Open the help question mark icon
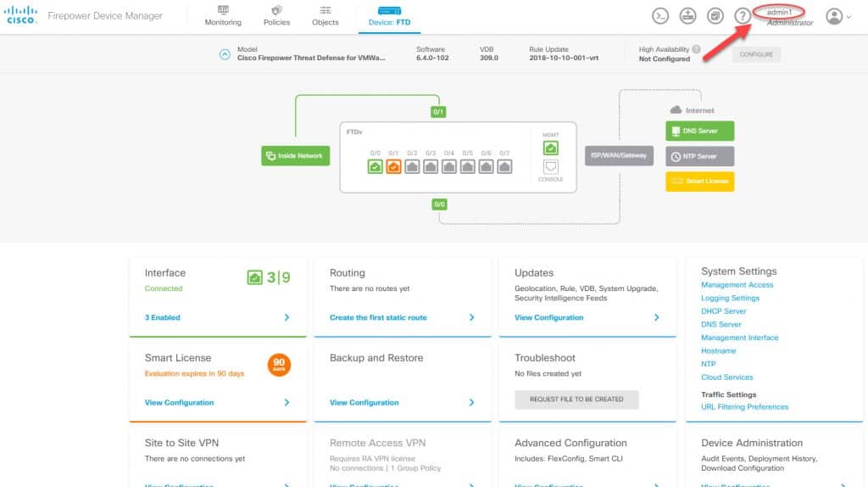Viewport: 868px width, 487px height. coord(743,16)
